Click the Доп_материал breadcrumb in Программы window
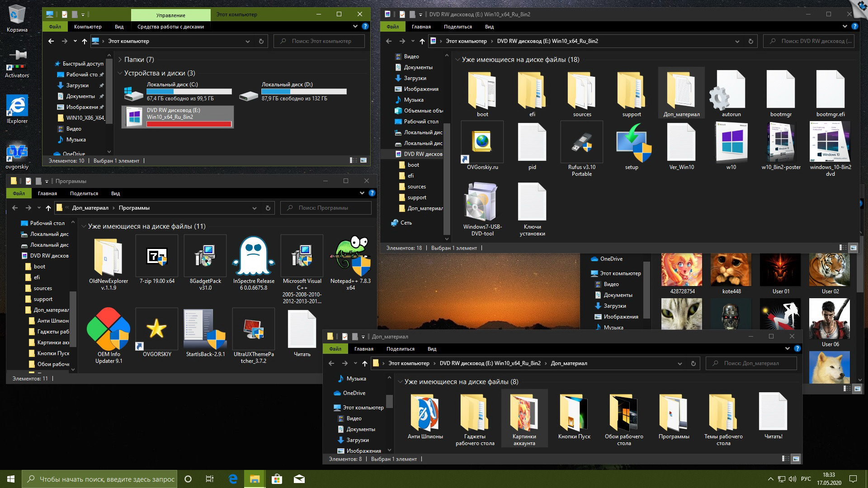This screenshot has width=868, height=488. tap(90, 208)
